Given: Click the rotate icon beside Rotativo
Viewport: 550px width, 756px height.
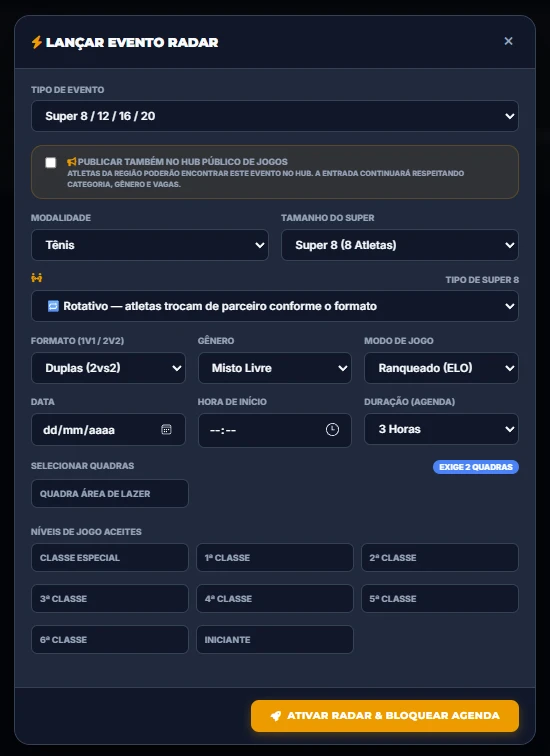Looking at the screenshot, I should coord(53,306).
